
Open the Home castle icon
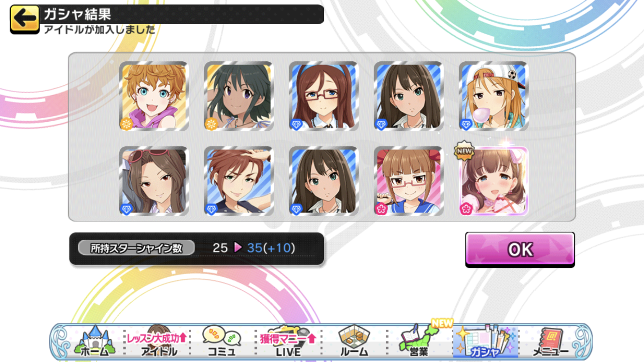pyautogui.click(x=94, y=341)
